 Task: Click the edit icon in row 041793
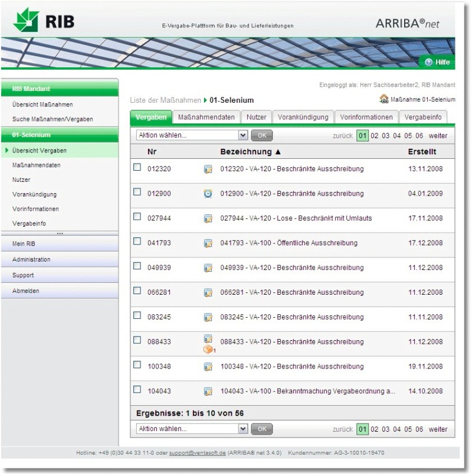208,243
